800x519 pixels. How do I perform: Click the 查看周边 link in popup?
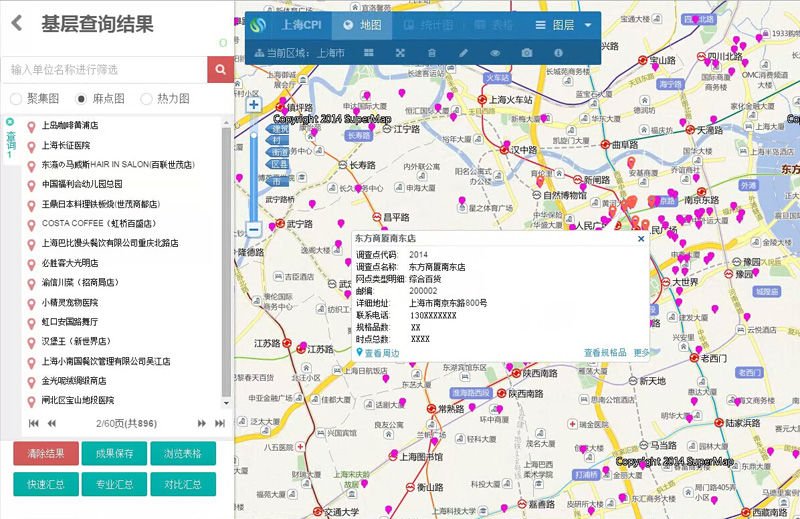tap(378, 353)
